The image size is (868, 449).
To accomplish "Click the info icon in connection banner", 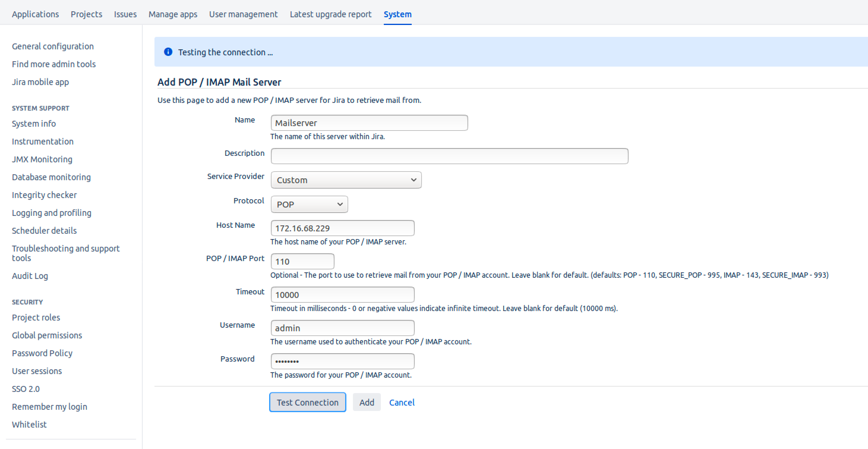I will 168,52.
